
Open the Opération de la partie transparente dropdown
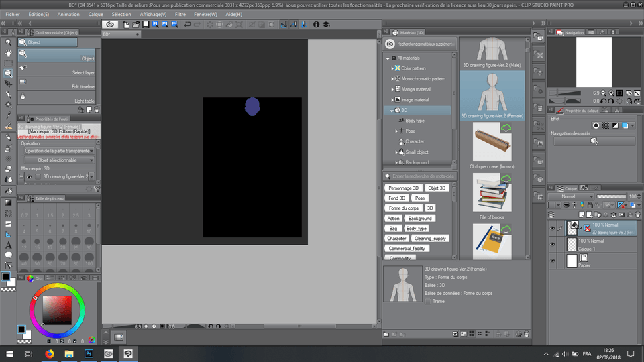point(59,151)
